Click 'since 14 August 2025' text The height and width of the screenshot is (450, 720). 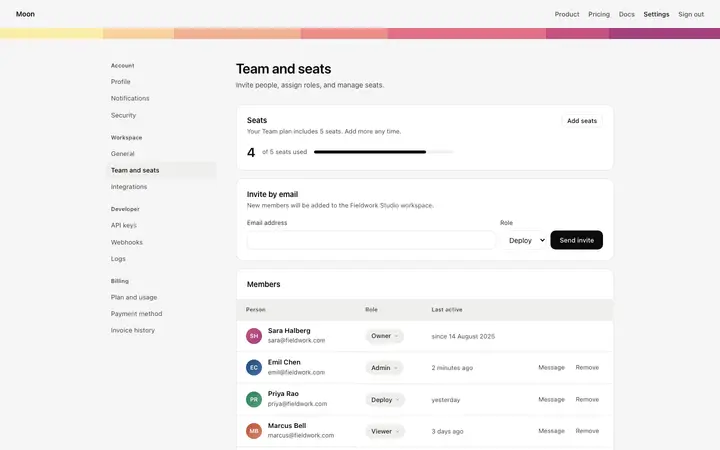click(463, 337)
